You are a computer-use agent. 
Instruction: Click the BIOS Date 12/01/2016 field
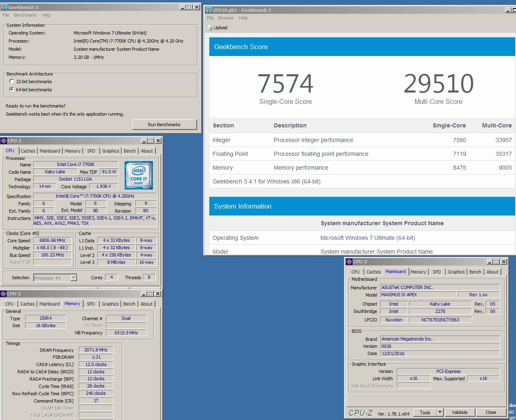tap(440, 353)
